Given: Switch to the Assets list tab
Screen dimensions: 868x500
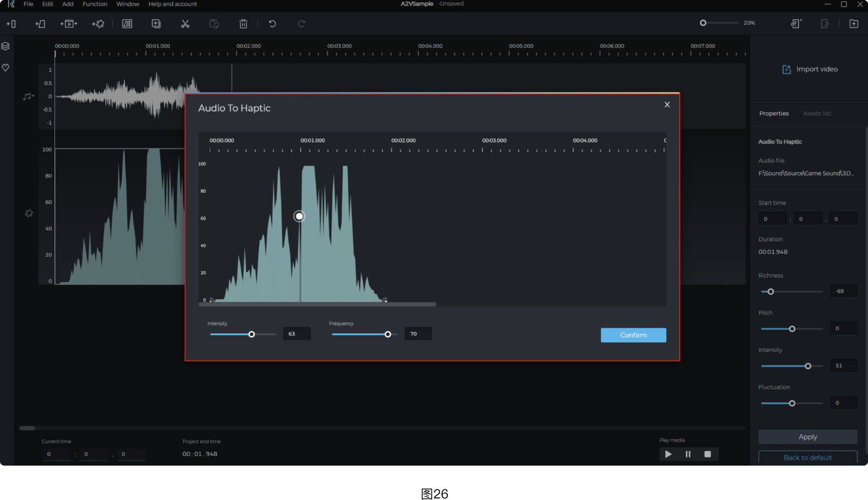Looking at the screenshot, I should 817,113.
